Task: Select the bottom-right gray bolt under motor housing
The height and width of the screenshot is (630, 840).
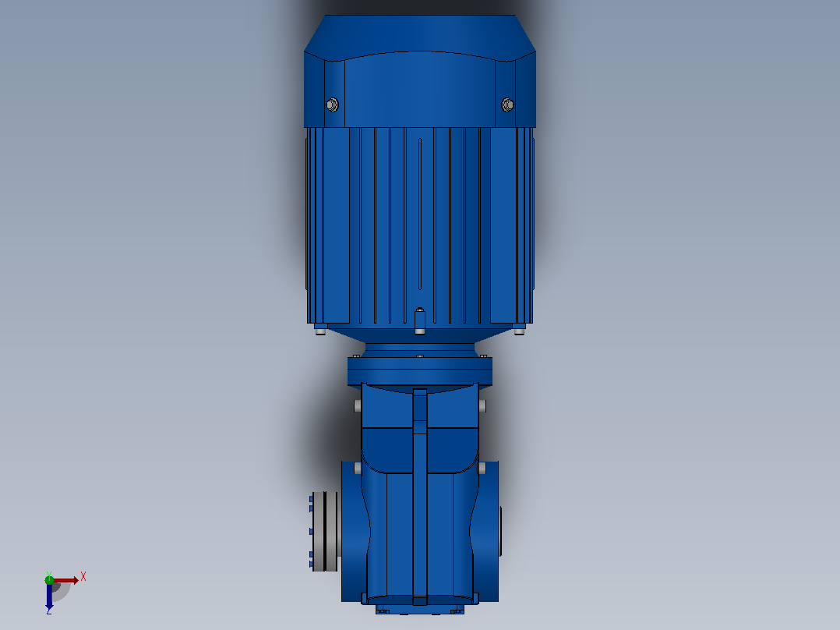Action: coord(519,331)
